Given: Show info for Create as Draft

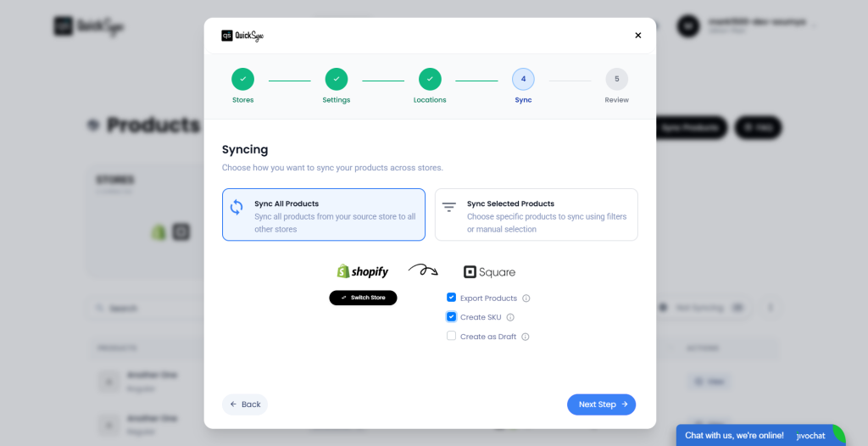Looking at the screenshot, I should 526,337.
